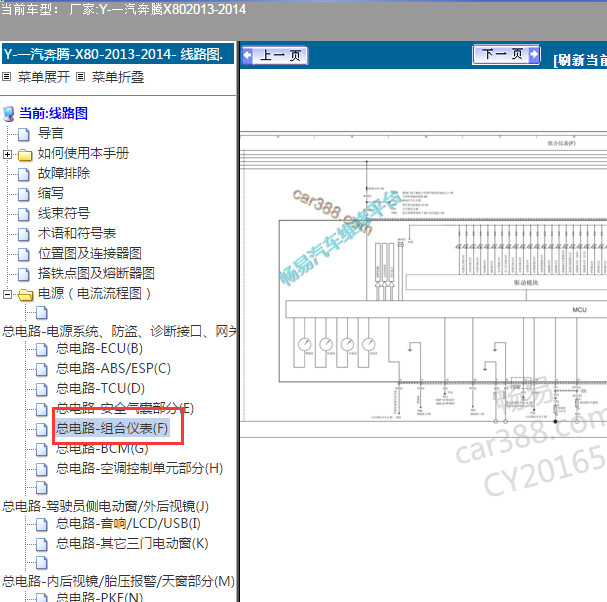Click the 下一页 next page button

pos(506,55)
